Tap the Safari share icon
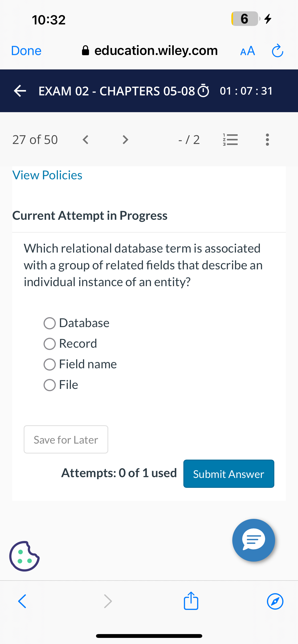Image resolution: width=298 pixels, height=644 pixels. pyautogui.click(x=191, y=601)
